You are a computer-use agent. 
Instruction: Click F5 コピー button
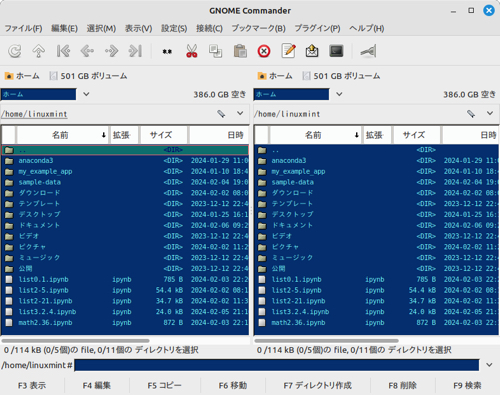[x=165, y=386]
